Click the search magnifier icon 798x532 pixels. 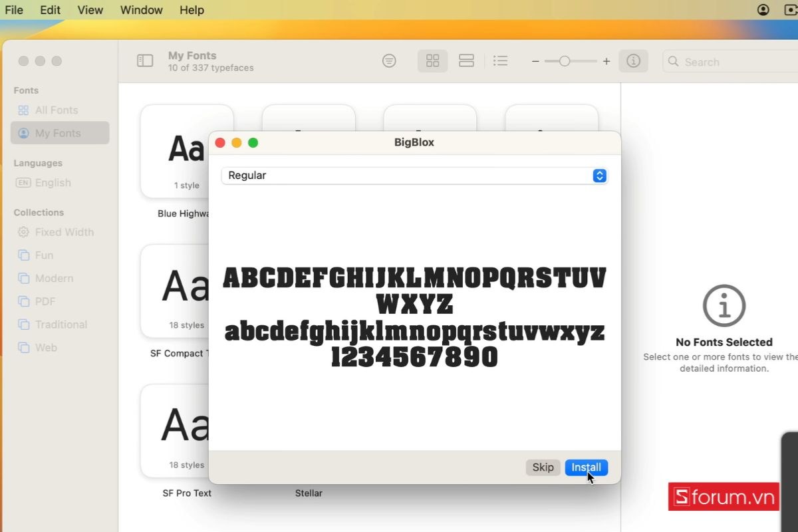[x=673, y=62]
